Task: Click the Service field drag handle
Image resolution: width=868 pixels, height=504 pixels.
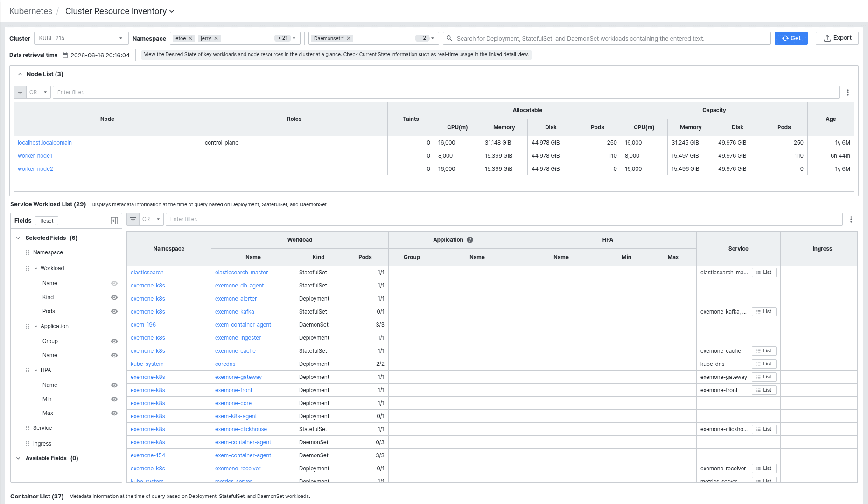Action: [28, 428]
